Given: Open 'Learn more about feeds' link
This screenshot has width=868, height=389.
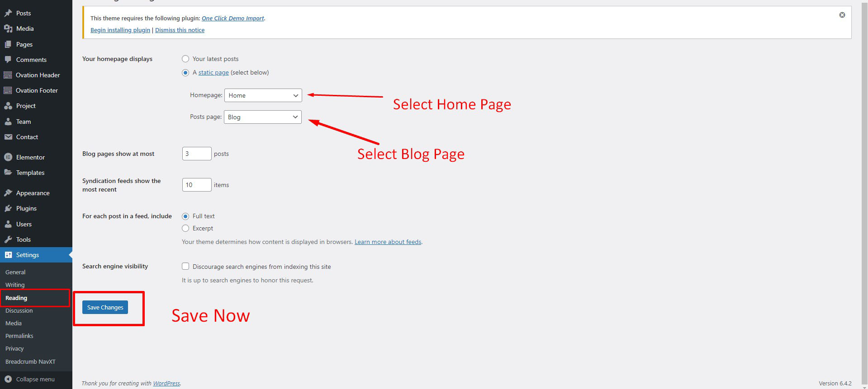Looking at the screenshot, I should (388, 242).
